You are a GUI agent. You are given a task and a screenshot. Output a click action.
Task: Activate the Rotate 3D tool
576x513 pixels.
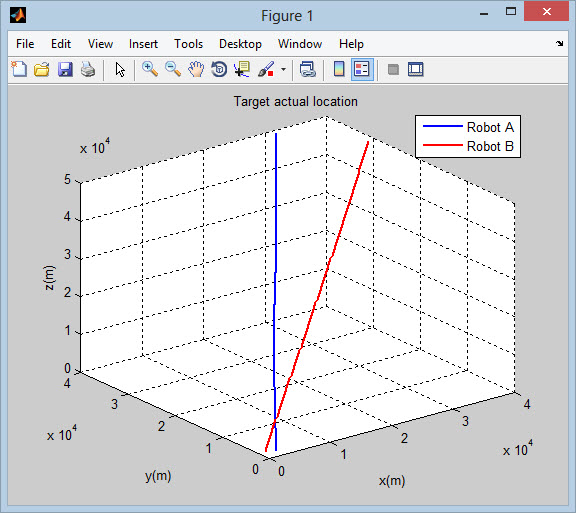pyautogui.click(x=219, y=69)
